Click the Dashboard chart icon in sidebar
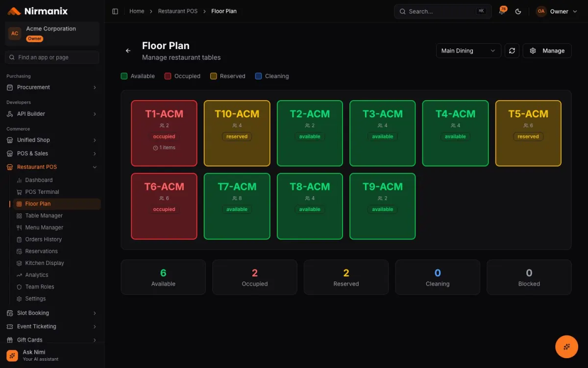The width and height of the screenshot is (588, 368). tap(20, 180)
